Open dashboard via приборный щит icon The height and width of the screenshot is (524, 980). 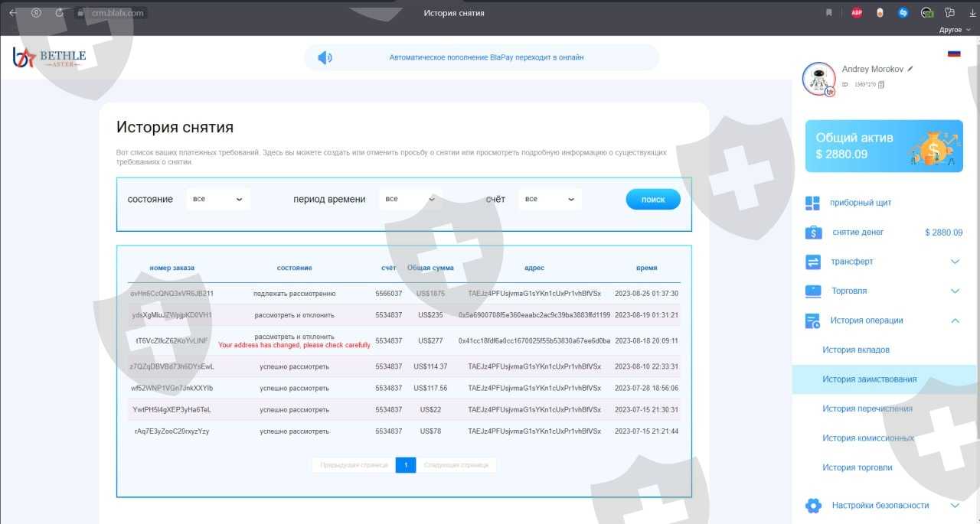coord(812,203)
